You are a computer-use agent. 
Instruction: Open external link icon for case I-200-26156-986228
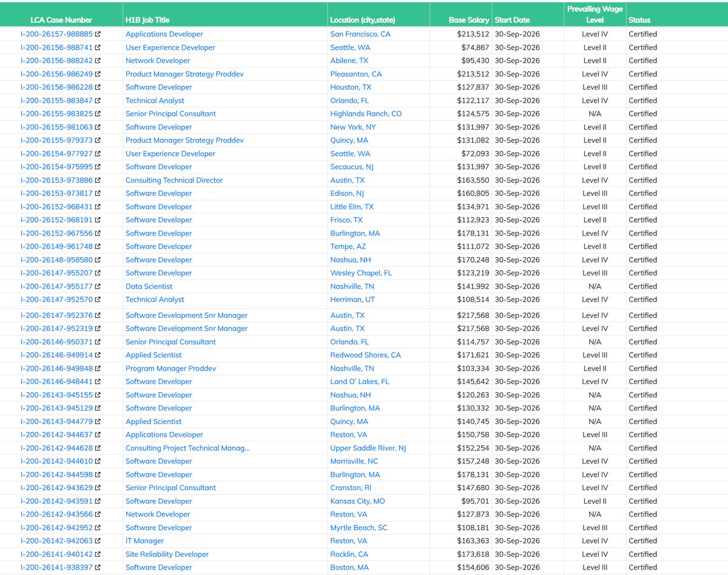[x=98, y=87]
